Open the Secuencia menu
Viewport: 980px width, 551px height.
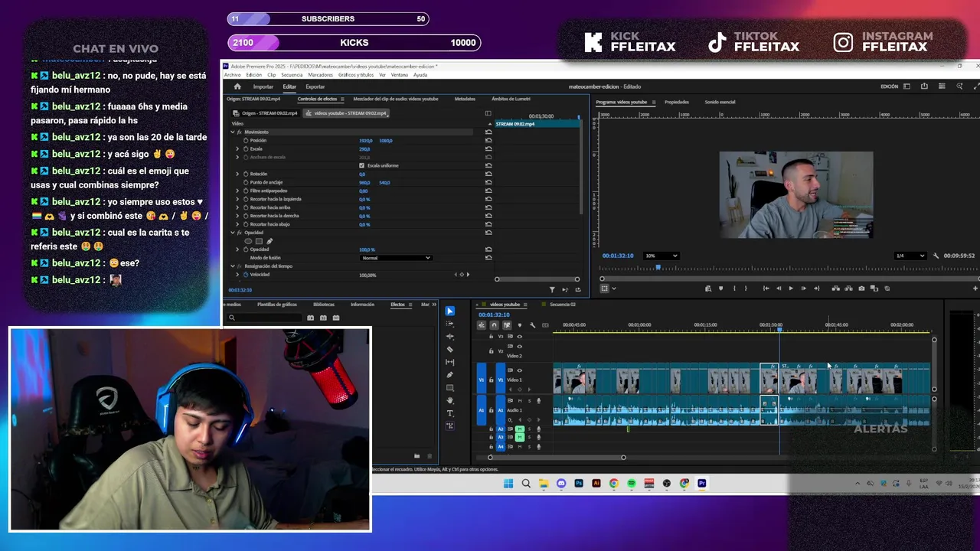point(292,75)
